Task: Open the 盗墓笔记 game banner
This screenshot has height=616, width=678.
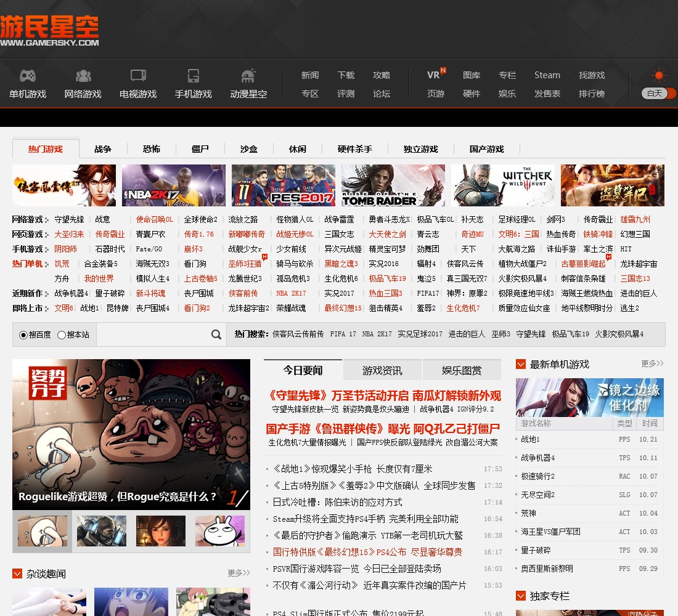Action: point(612,185)
